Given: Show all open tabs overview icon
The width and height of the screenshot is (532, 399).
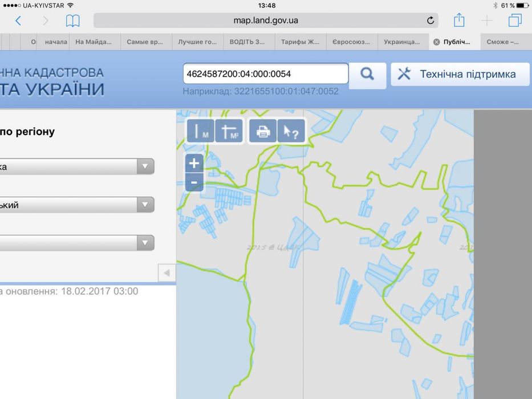Looking at the screenshot, I should (x=515, y=21).
